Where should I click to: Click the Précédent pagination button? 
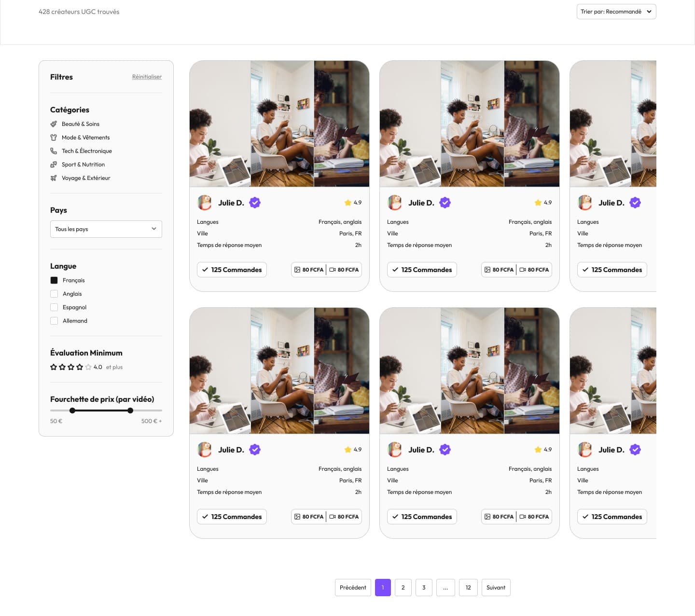(353, 588)
